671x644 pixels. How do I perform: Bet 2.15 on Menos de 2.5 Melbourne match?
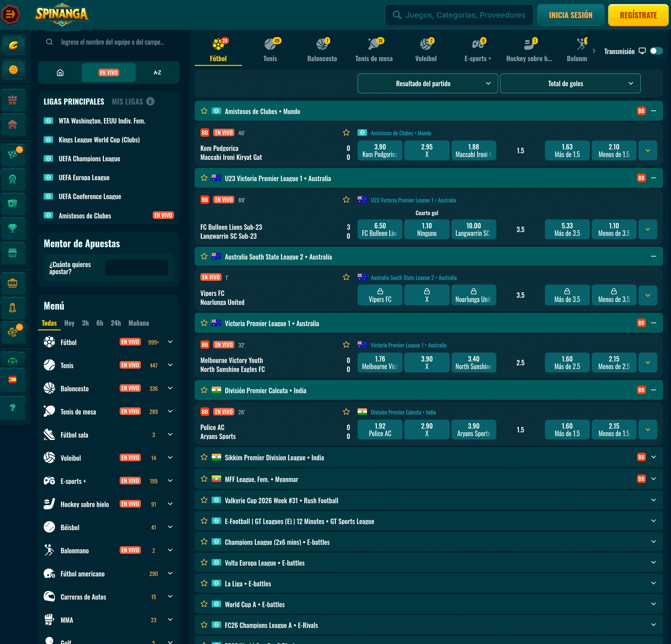(614, 363)
